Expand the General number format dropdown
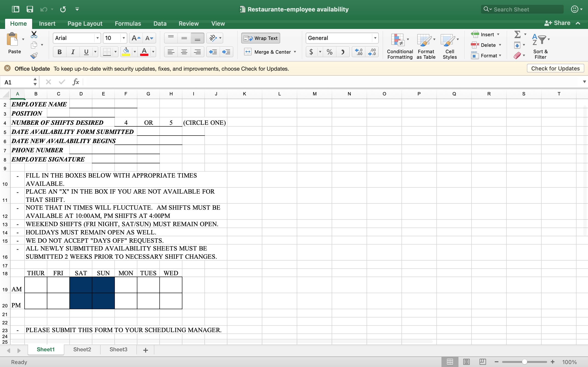The image size is (588, 367). click(x=375, y=38)
